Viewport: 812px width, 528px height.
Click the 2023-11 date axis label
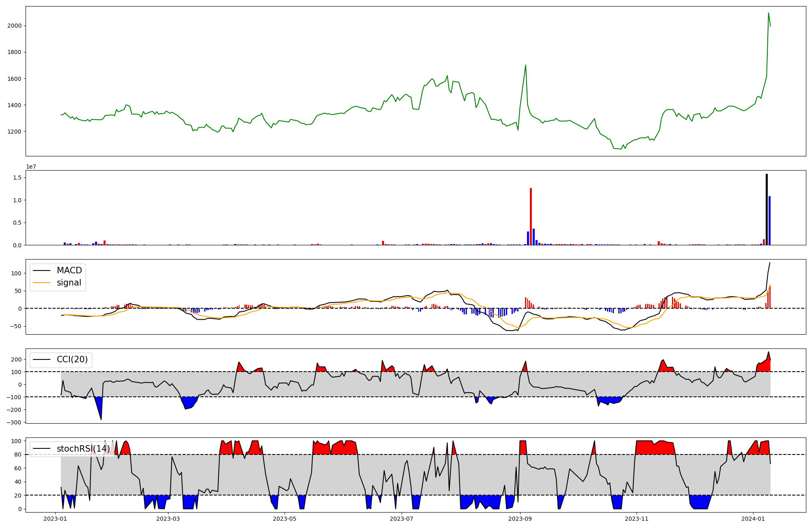637,519
